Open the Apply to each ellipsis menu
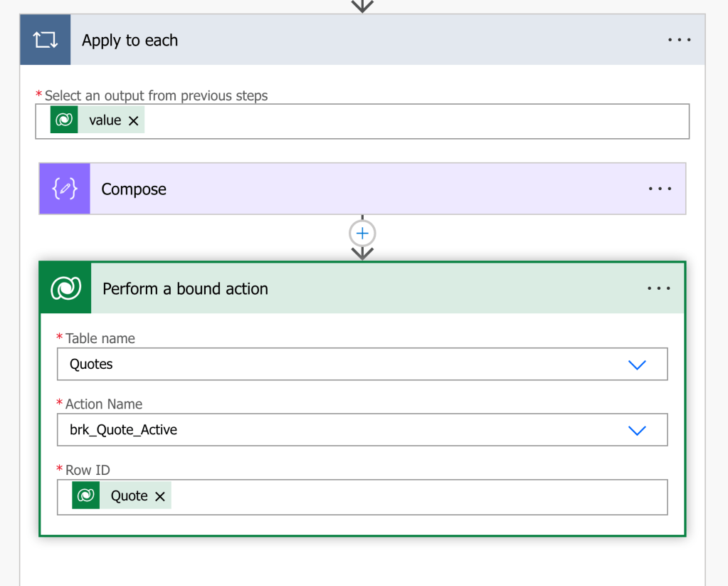 [x=679, y=40]
